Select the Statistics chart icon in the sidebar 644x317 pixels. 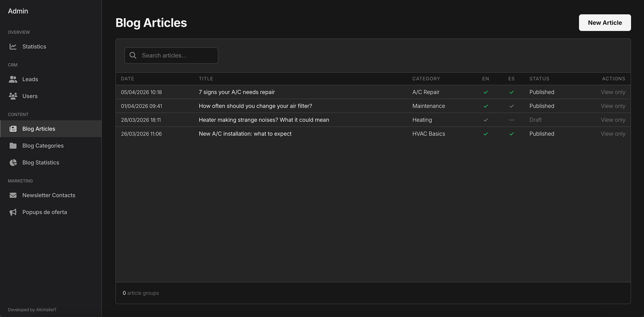[x=13, y=46]
